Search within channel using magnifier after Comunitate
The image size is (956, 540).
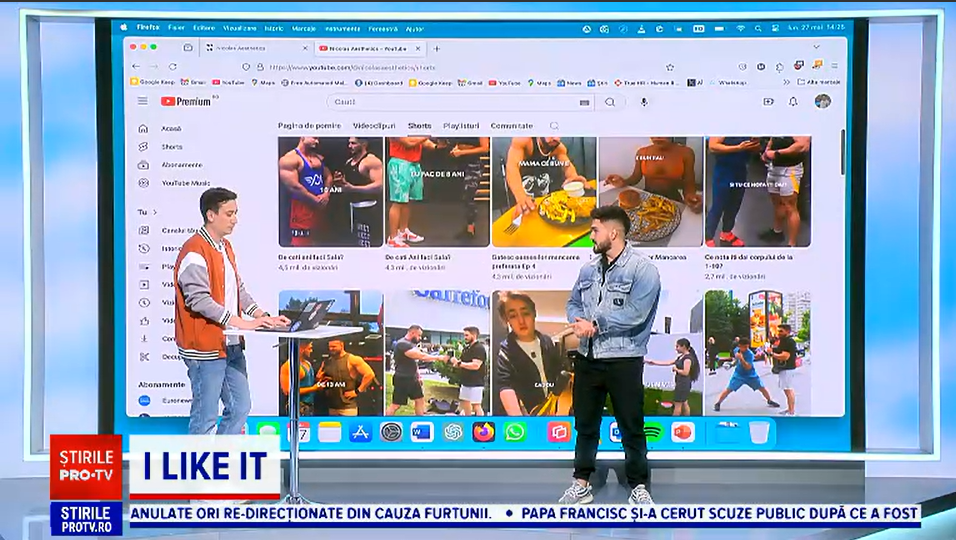click(x=554, y=126)
